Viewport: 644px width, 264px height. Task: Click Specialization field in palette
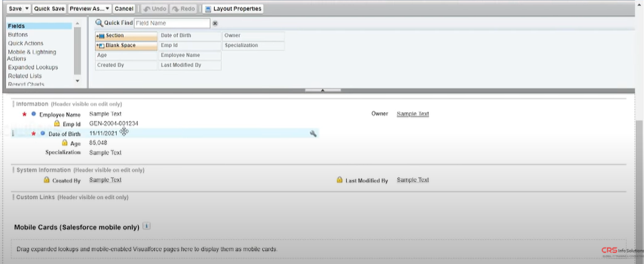(x=254, y=46)
